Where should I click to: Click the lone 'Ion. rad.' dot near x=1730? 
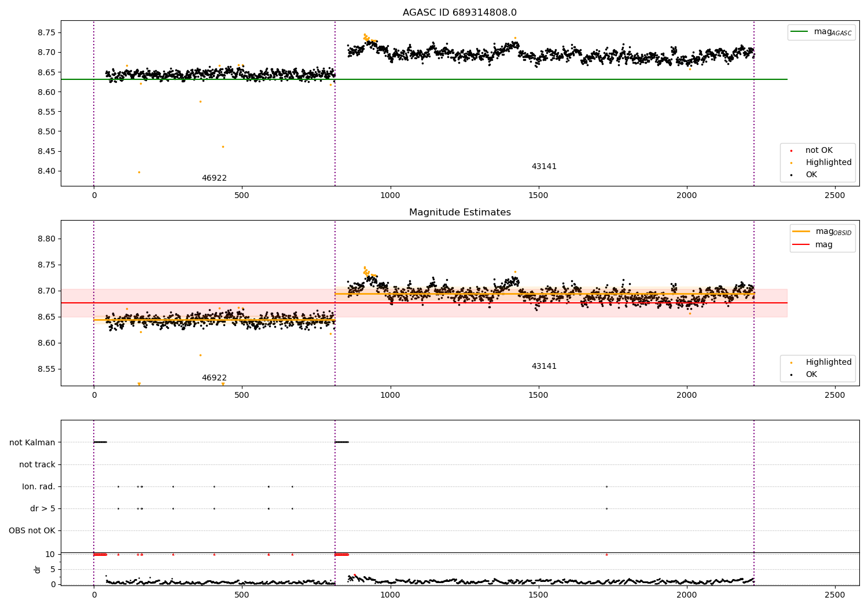click(606, 486)
